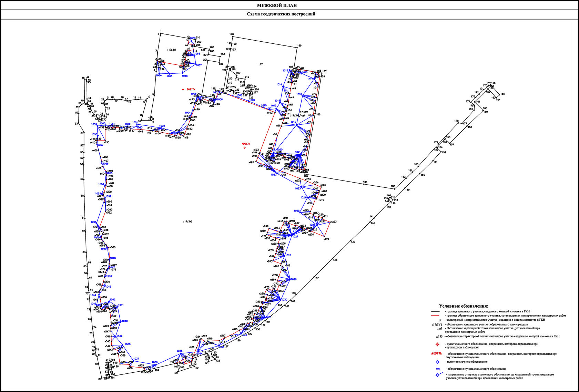
Task: Click point label 'н197'
Action: pyautogui.click(x=251, y=162)
